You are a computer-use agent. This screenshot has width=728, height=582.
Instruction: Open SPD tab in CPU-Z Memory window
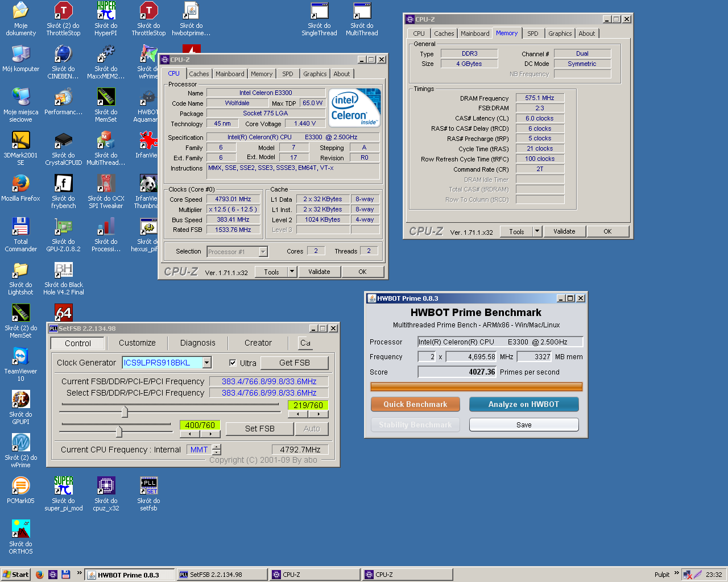(533, 34)
